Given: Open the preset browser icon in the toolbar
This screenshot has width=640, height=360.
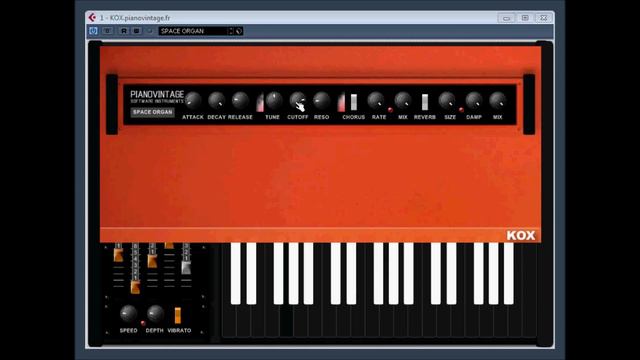Looking at the screenshot, I should [x=239, y=31].
